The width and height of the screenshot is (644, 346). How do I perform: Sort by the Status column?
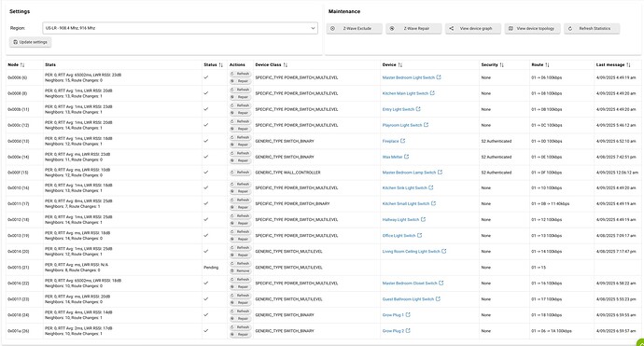(220, 65)
